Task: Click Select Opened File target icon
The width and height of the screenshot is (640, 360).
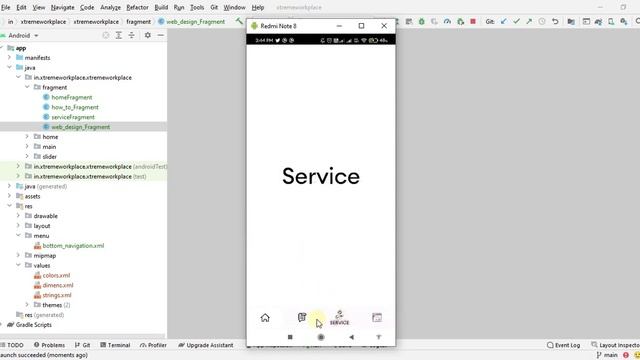Action: (x=106, y=36)
